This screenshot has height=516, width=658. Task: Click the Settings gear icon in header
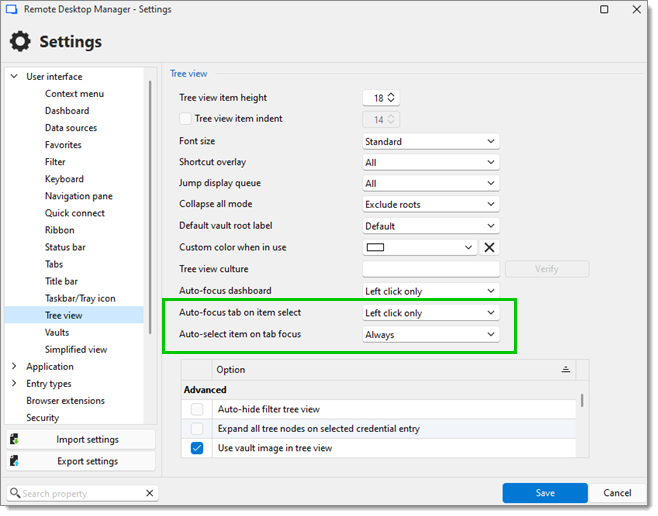(20, 42)
